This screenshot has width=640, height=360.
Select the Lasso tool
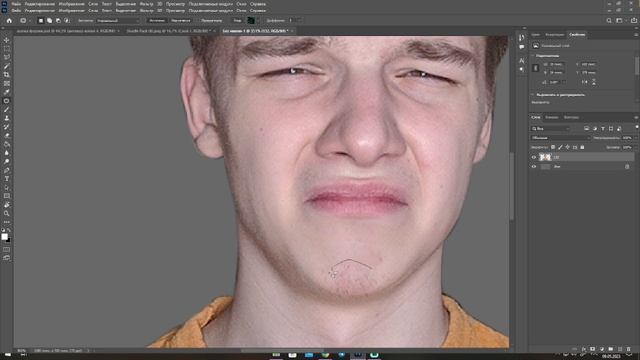(7, 57)
